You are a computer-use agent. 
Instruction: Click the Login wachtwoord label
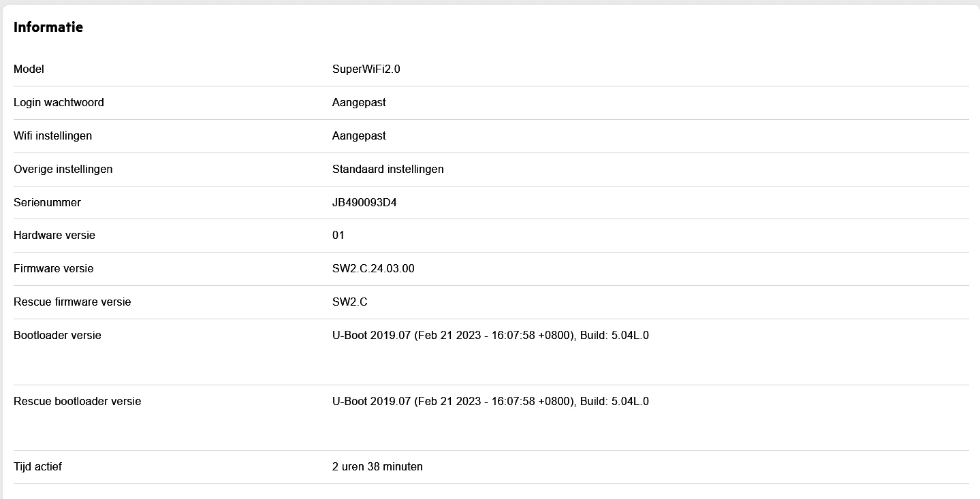point(59,102)
